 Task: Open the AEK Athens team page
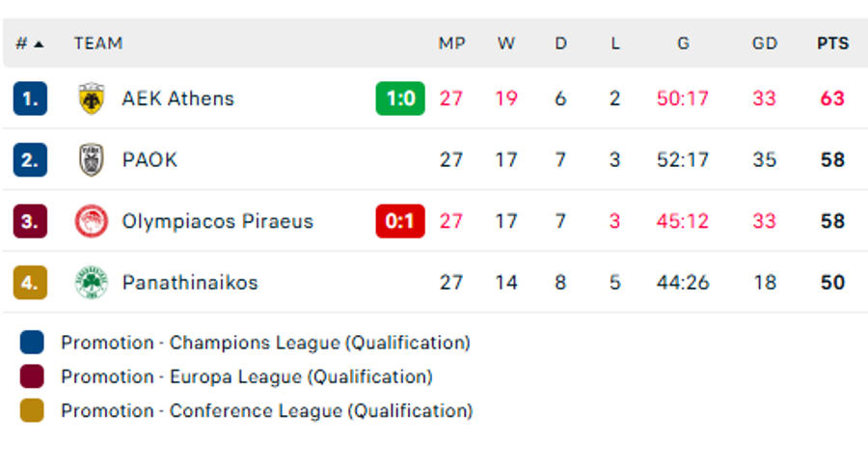point(177,98)
